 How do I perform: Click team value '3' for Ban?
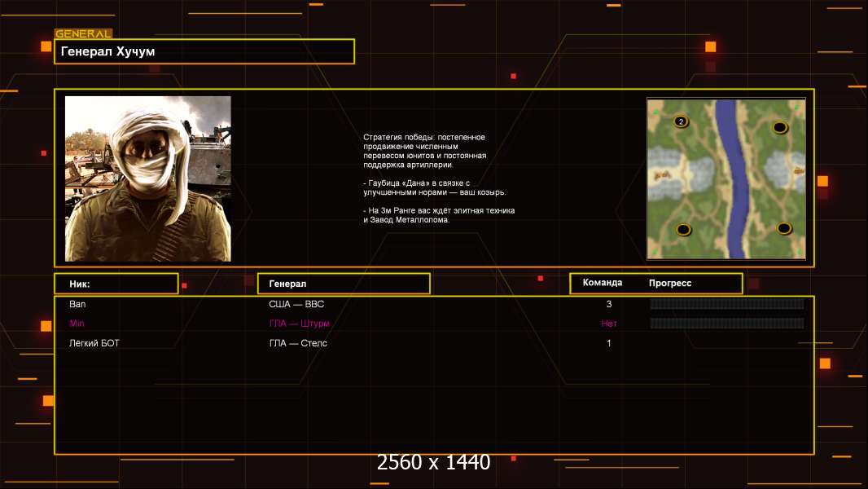point(609,304)
